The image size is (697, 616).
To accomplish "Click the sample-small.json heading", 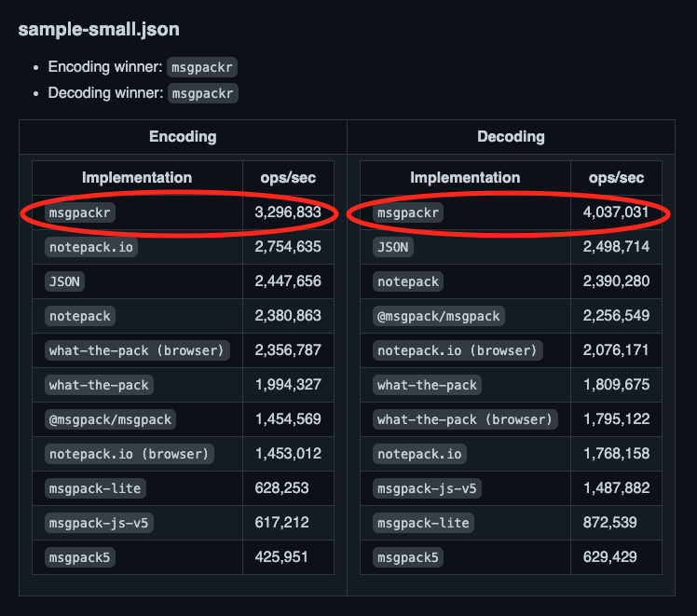I will coord(99,29).
